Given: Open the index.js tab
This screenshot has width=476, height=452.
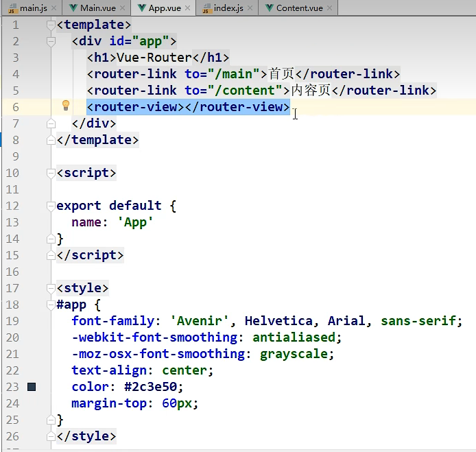Looking at the screenshot, I should (x=228, y=8).
